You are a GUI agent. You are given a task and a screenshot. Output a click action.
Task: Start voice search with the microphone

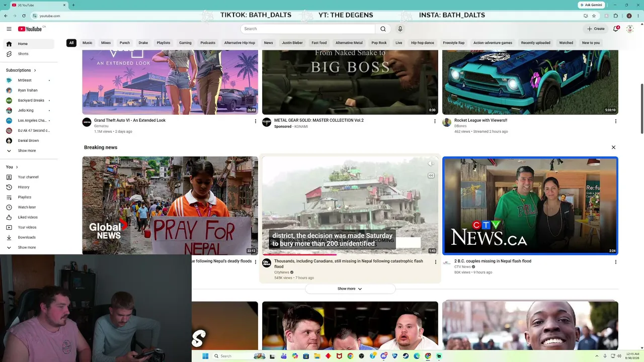400,29
